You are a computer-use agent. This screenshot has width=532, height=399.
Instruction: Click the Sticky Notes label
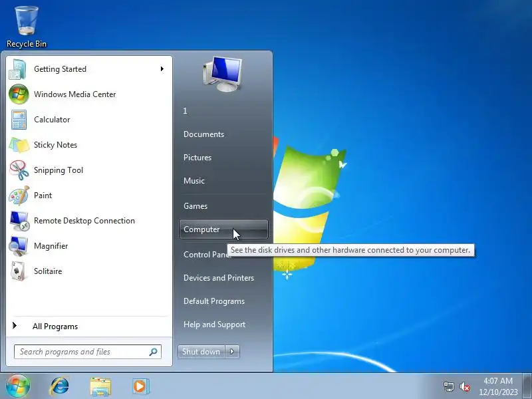[x=55, y=145]
